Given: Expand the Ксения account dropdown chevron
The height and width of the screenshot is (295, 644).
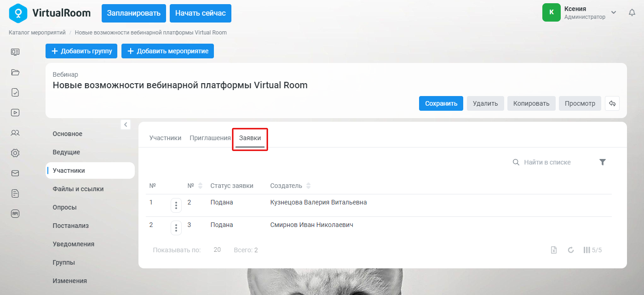Looking at the screenshot, I should pyautogui.click(x=614, y=12).
